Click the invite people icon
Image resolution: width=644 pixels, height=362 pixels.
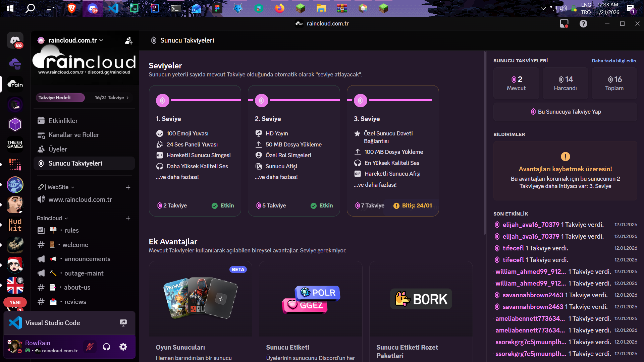(x=129, y=41)
